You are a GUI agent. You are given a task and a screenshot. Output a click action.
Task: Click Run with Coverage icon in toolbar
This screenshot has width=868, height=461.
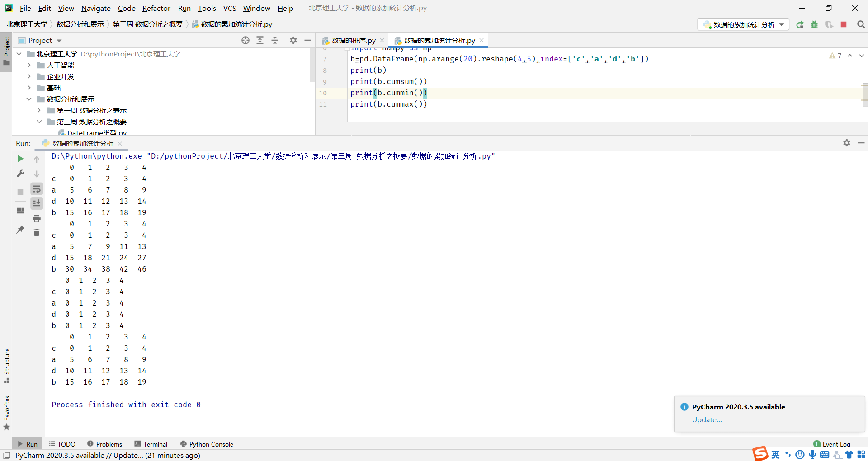[829, 24]
